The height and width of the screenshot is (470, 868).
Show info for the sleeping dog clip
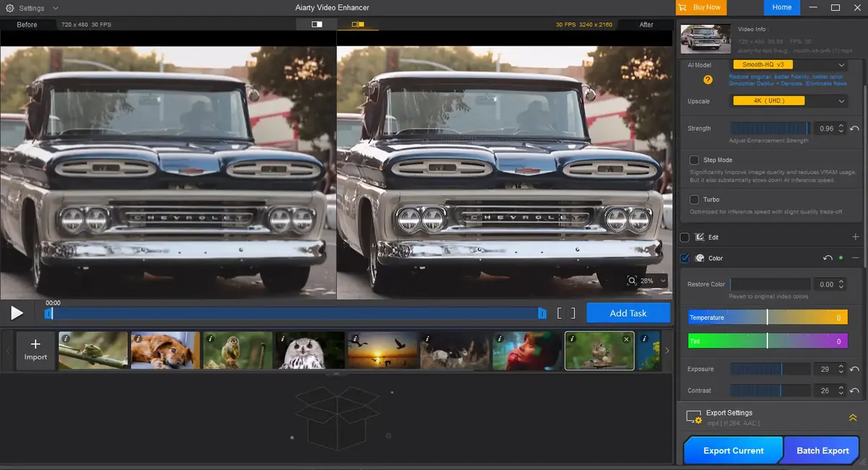[137, 338]
